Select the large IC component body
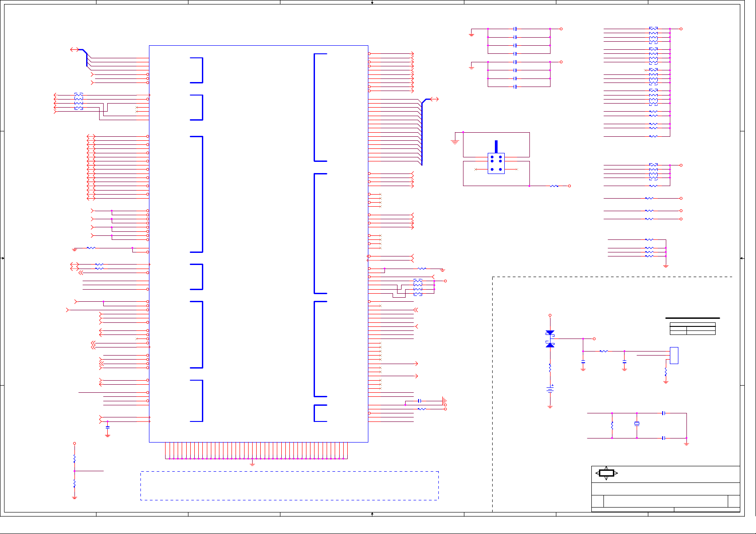The height and width of the screenshot is (534, 756). point(258,243)
